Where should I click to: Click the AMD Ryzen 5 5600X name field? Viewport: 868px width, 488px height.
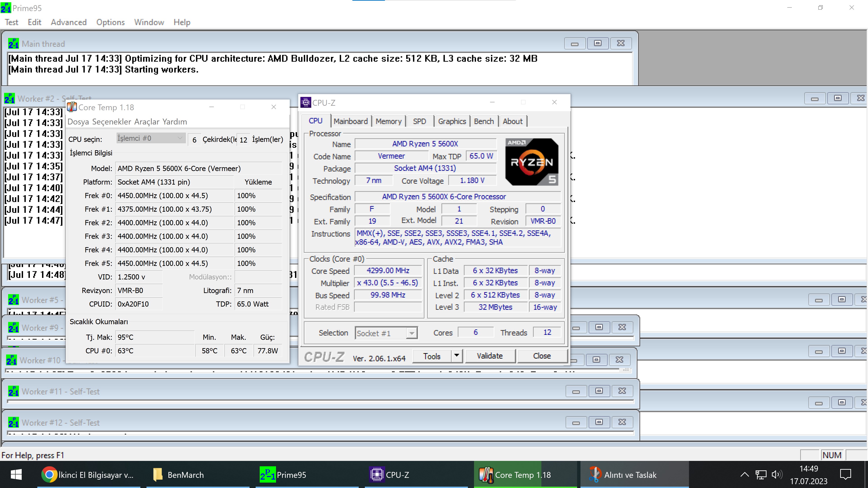click(425, 144)
